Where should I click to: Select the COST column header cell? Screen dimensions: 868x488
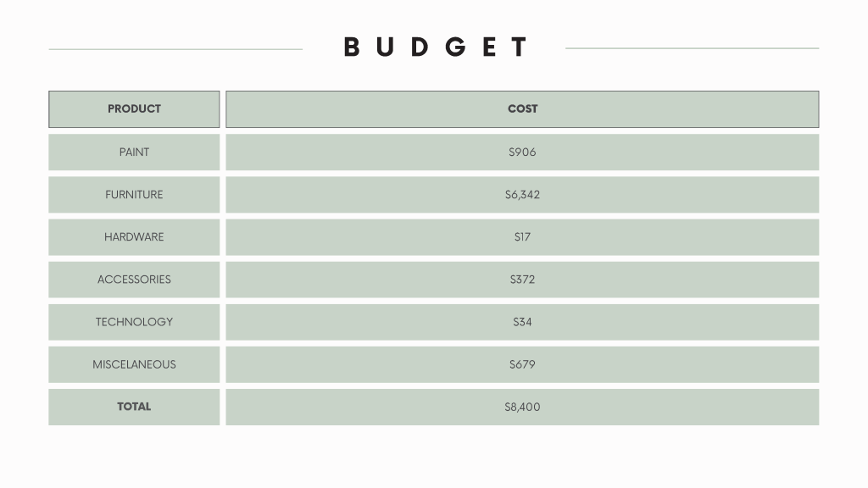click(x=522, y=109)
